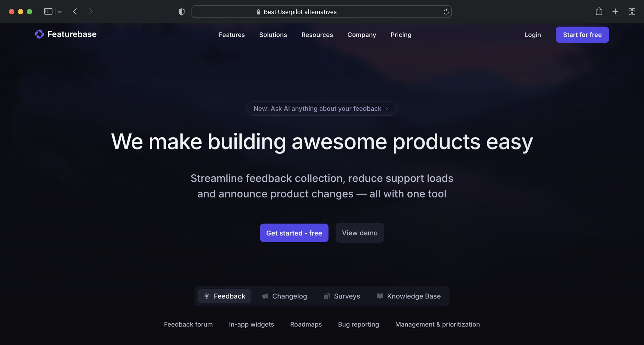
Task: Switch to the Surveys tab
Action: tap(341, 296)
